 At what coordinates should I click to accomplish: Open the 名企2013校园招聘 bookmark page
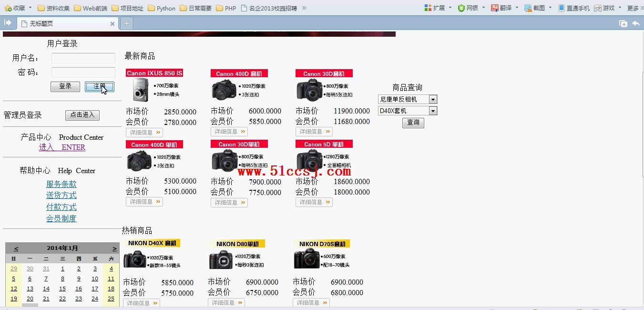[269, 8]
